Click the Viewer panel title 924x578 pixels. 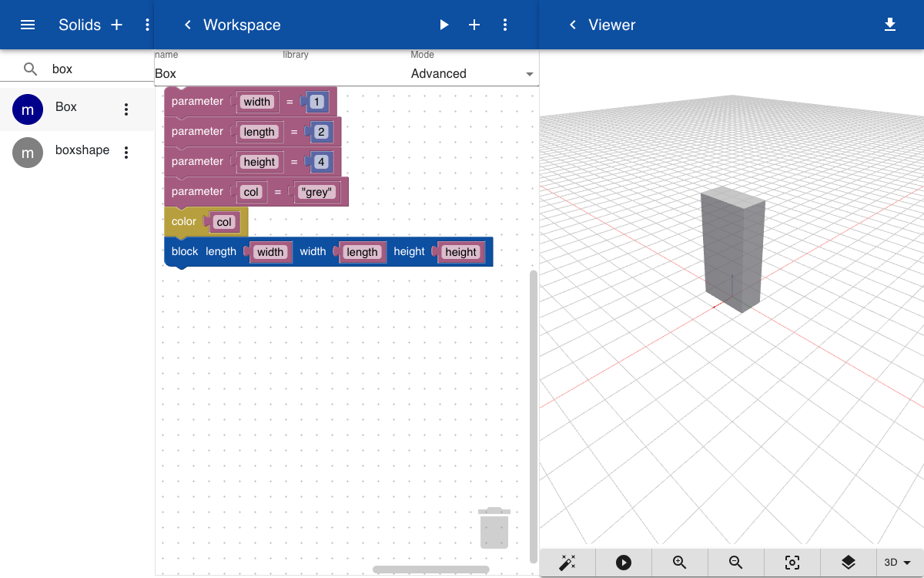coord(612,25)
